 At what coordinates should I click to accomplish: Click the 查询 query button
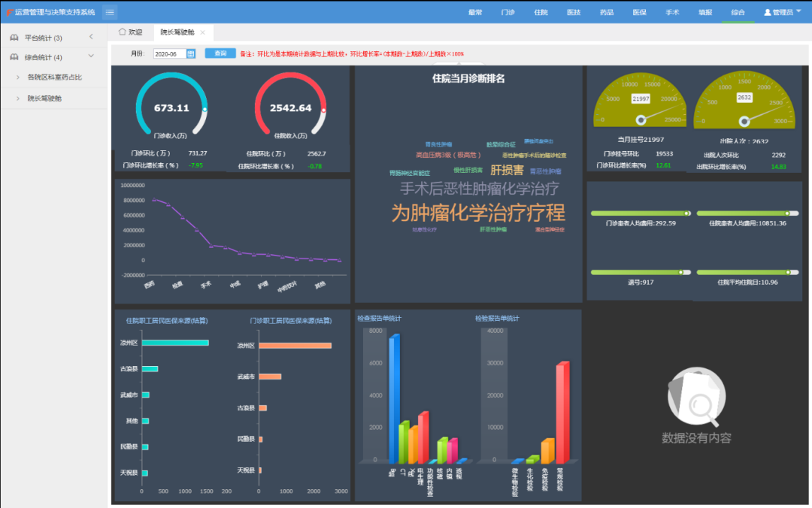pos(220,53)
